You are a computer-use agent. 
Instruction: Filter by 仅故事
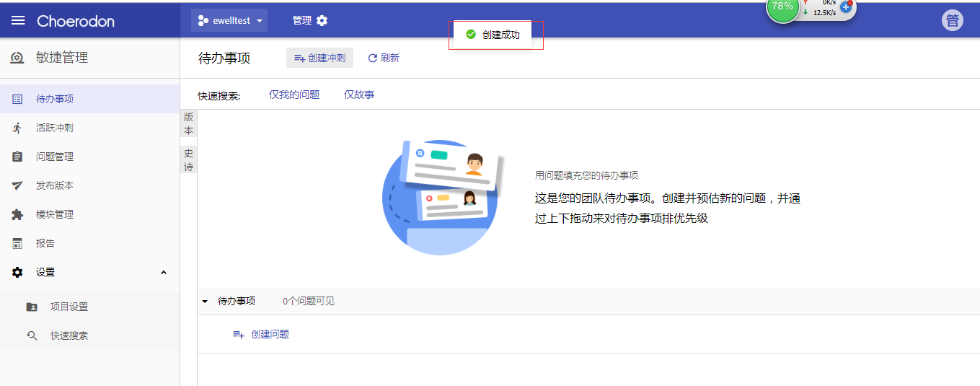pyautogui.click(x=359, y=95)
